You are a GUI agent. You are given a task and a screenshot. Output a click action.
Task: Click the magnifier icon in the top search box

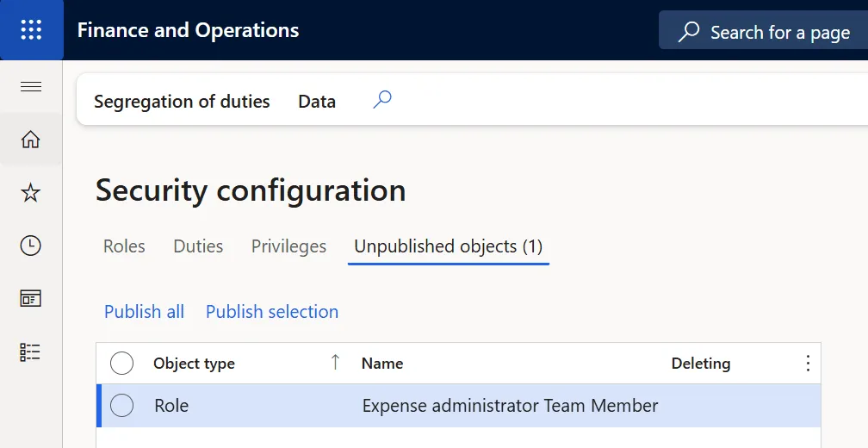[x=689, y=32]
